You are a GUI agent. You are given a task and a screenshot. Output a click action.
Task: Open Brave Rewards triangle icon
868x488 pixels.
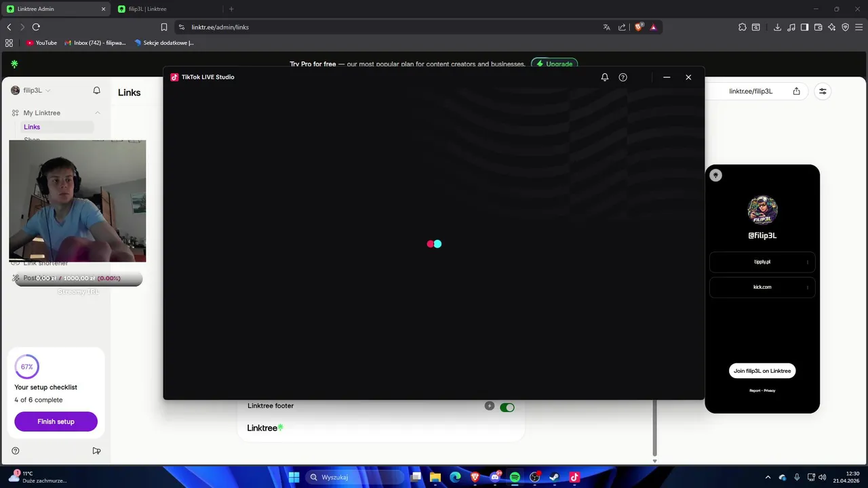pos(654,27)
